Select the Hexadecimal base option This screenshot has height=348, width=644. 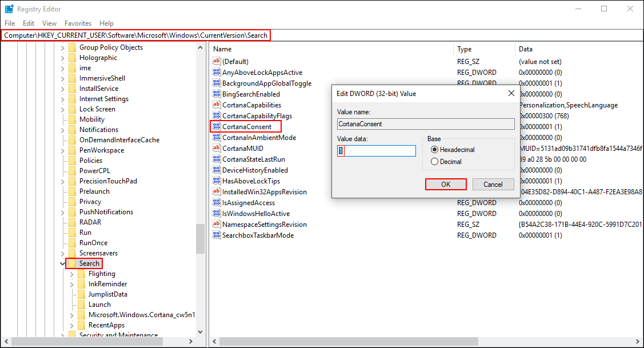pyautogui.click(x=453, y=150)
